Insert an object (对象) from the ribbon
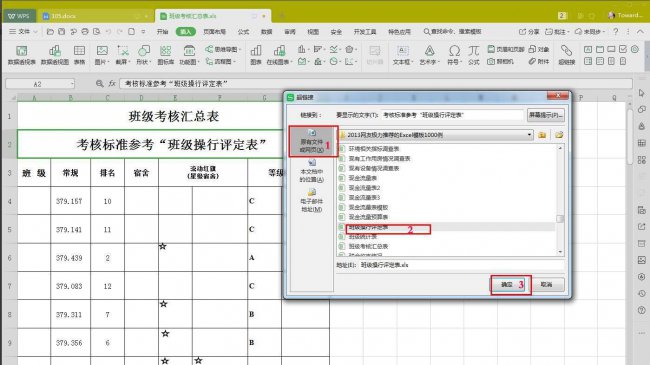Screen dimensions: 650x365 [539, 49]
